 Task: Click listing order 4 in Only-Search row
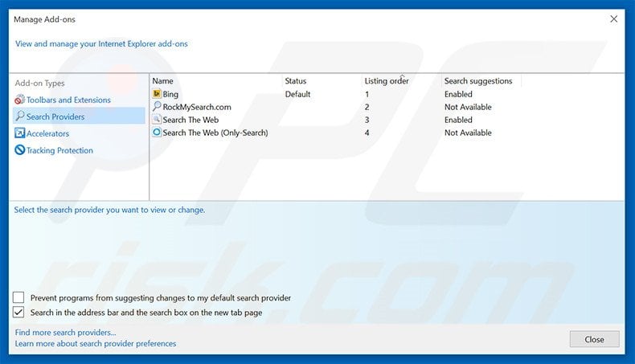(367, 133)
